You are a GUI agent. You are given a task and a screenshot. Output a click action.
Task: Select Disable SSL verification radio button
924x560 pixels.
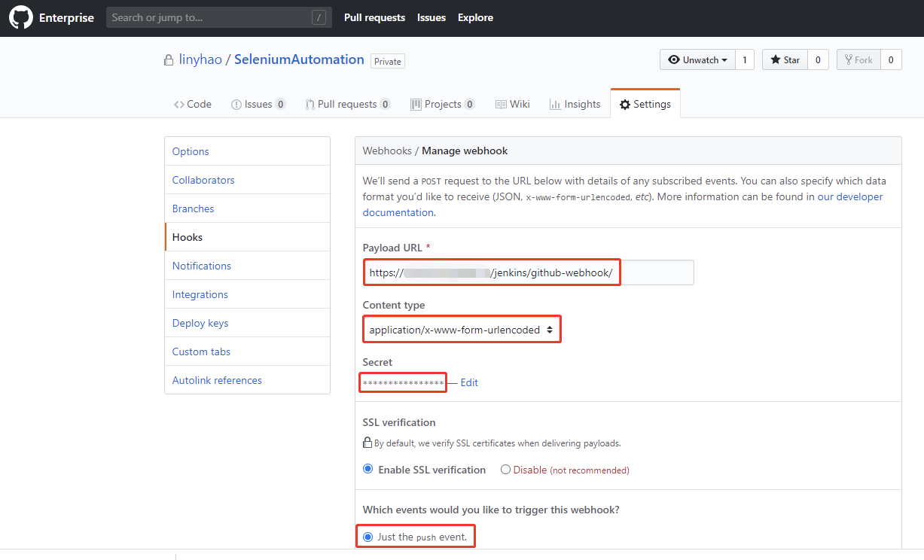click(x=505, y=470)
